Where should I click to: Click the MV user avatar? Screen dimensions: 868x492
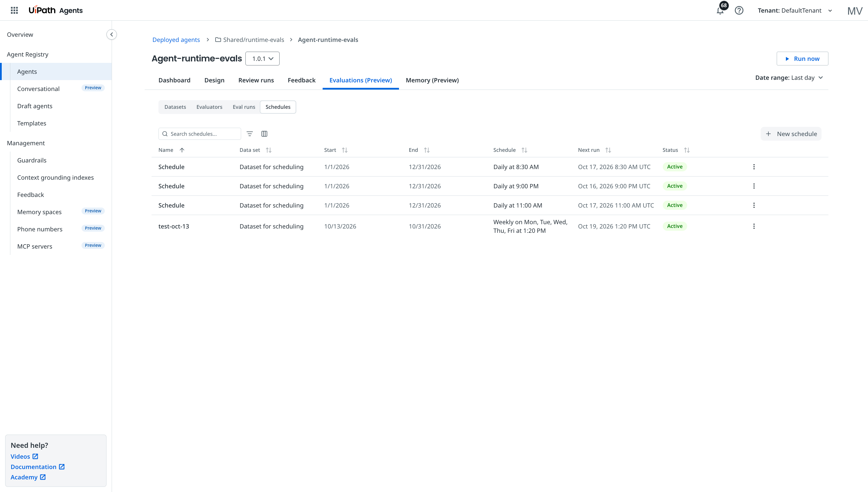[855, 11]
